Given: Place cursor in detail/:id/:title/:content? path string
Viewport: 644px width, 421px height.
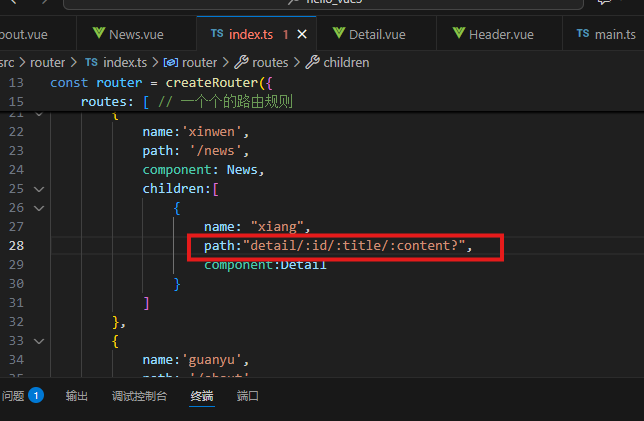Looking at the screenshot, I should (x=354, y=246).
